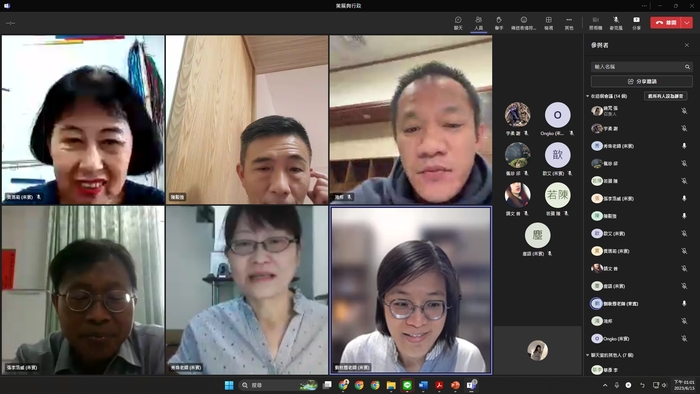Collapse the 在這個會議 (14 個) section
700x394 pixels.
click(x=588, y=96)
